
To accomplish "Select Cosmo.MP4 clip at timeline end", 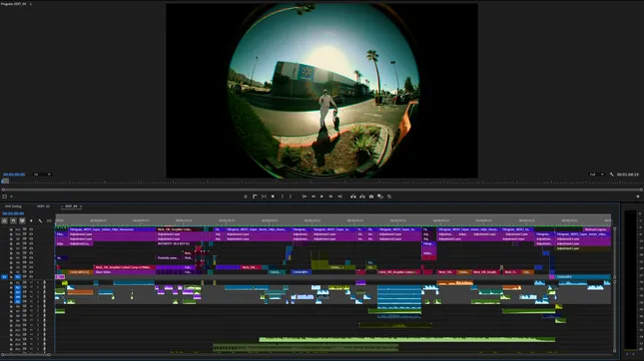I will point(583,277).
